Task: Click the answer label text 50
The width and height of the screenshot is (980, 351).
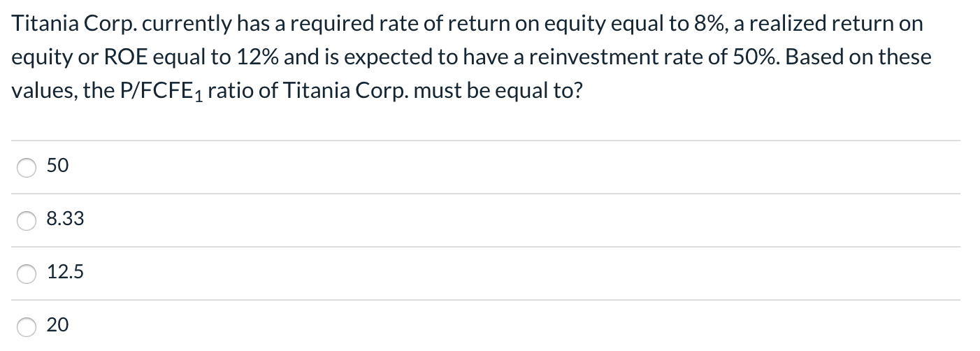Action: 57,166
